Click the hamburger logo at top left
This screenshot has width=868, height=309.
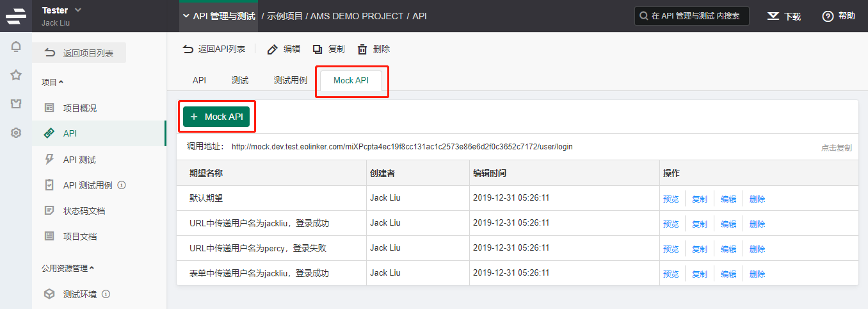(x=16, y=16)
